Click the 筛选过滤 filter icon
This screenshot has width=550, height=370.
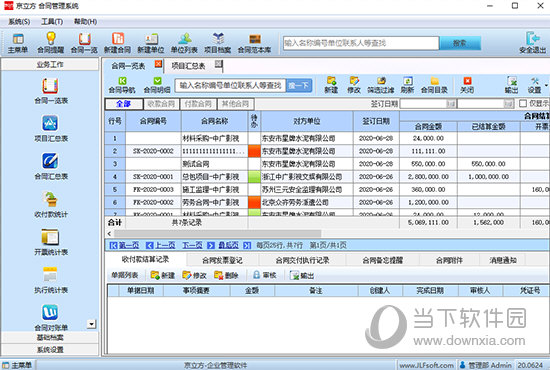click(381, 85)
